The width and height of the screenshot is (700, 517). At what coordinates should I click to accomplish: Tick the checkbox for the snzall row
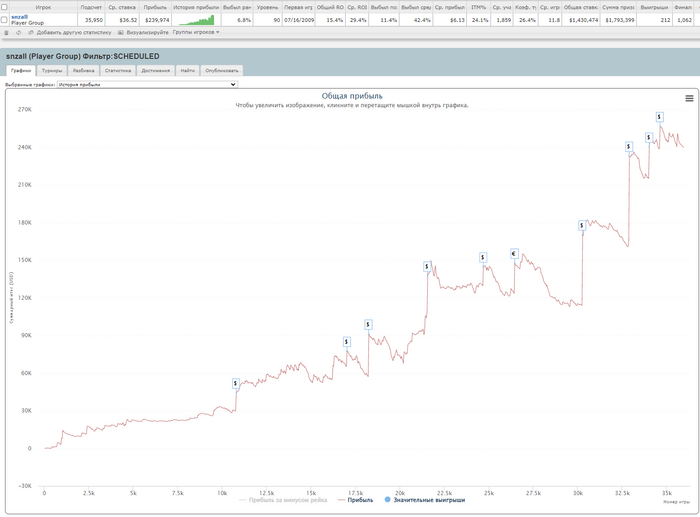[4, 20]
